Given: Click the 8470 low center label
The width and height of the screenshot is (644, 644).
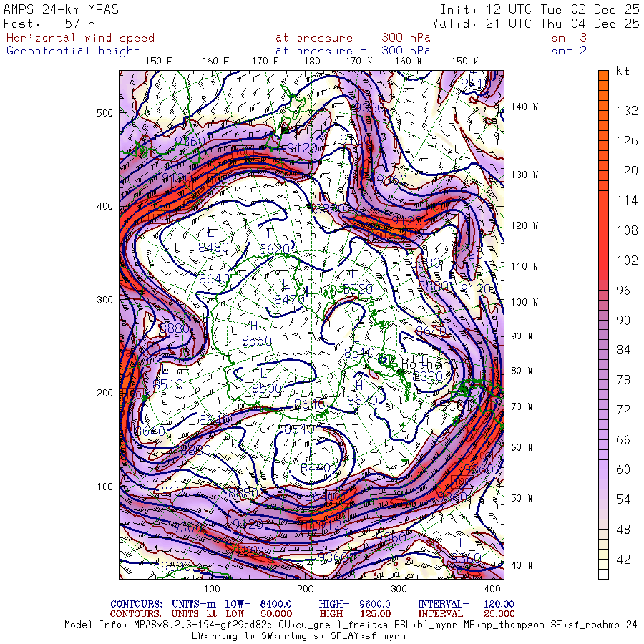Looking at the screenshot, I should coord(290,300).
